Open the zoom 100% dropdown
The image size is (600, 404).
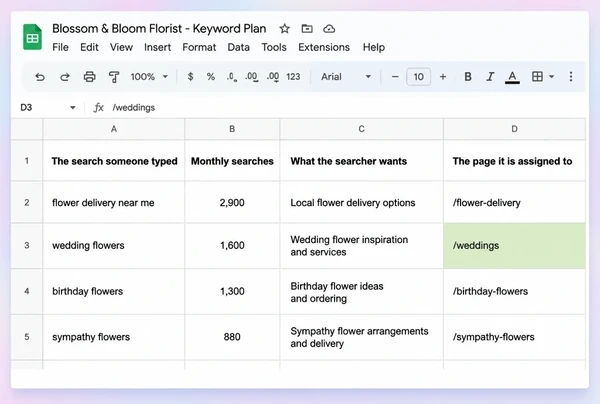click(149, 77)
